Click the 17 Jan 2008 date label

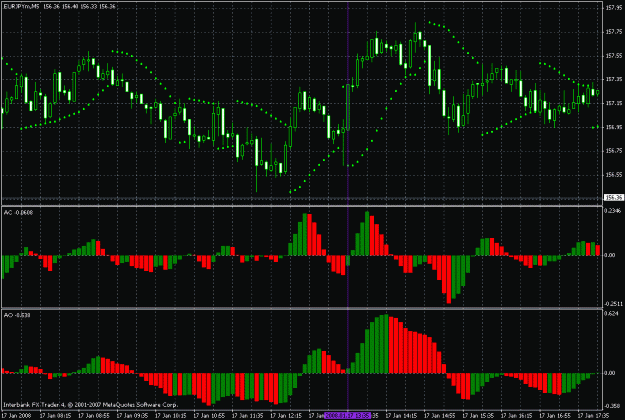tap(14, 416)
